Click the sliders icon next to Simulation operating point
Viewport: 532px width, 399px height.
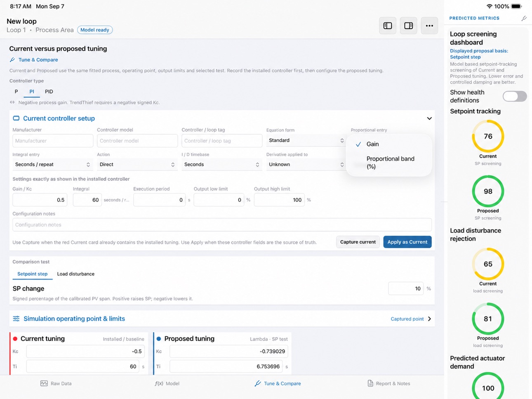tap(16, 319)
